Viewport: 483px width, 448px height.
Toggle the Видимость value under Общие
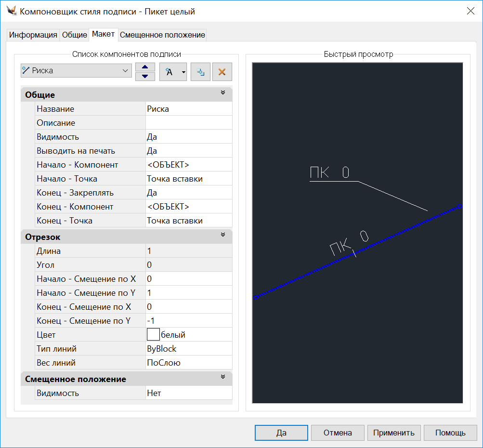188,137
